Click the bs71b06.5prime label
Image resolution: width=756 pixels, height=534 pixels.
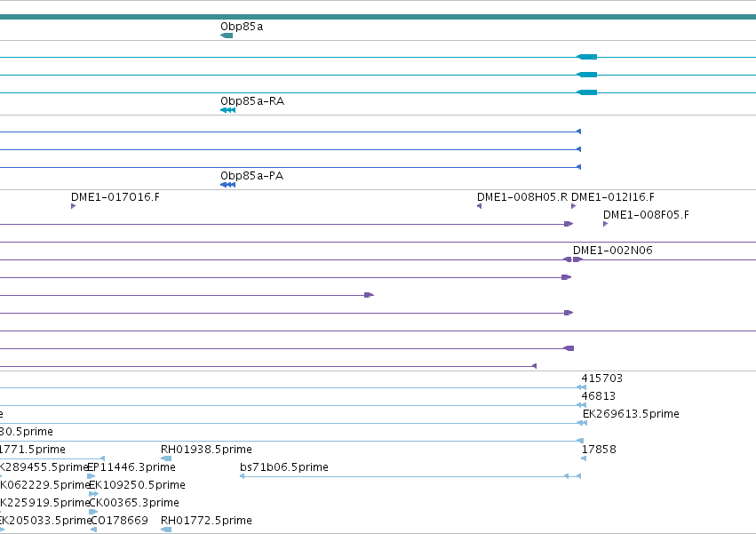point(284,467)
